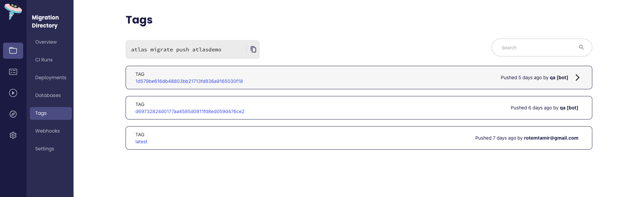
Task: Switch to the Deployments section
Action: [50, 77]
